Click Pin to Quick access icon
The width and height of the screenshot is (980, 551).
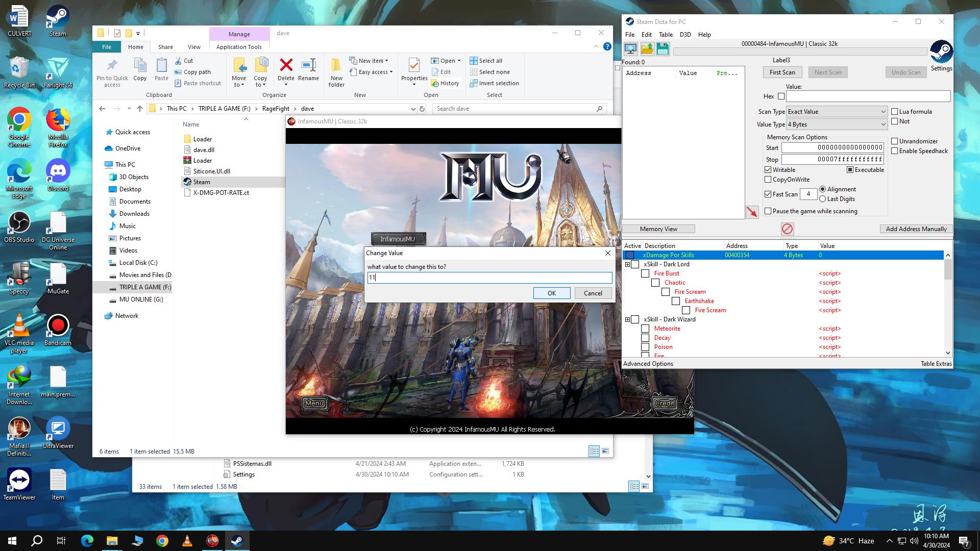click(112, 65)
